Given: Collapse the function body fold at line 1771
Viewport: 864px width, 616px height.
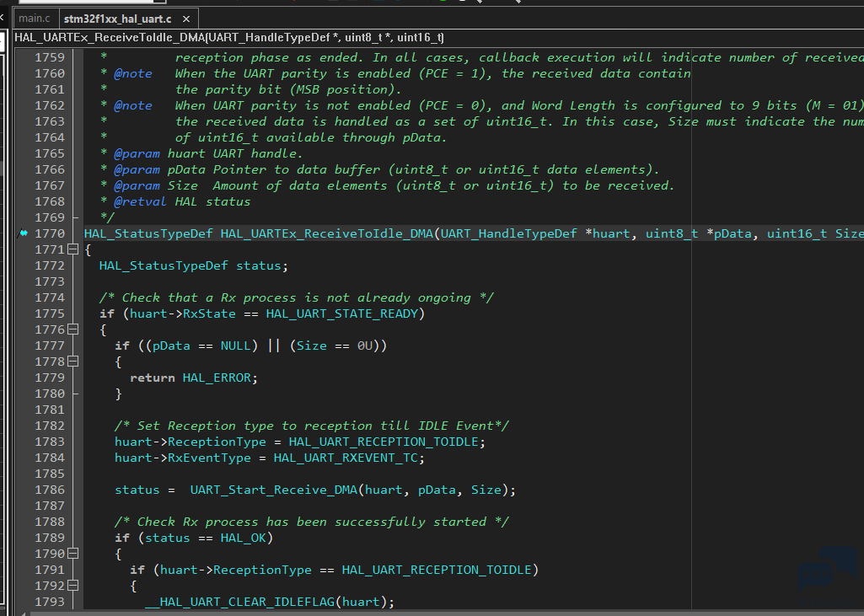Looking at the screenshot, I should point(72,249).
